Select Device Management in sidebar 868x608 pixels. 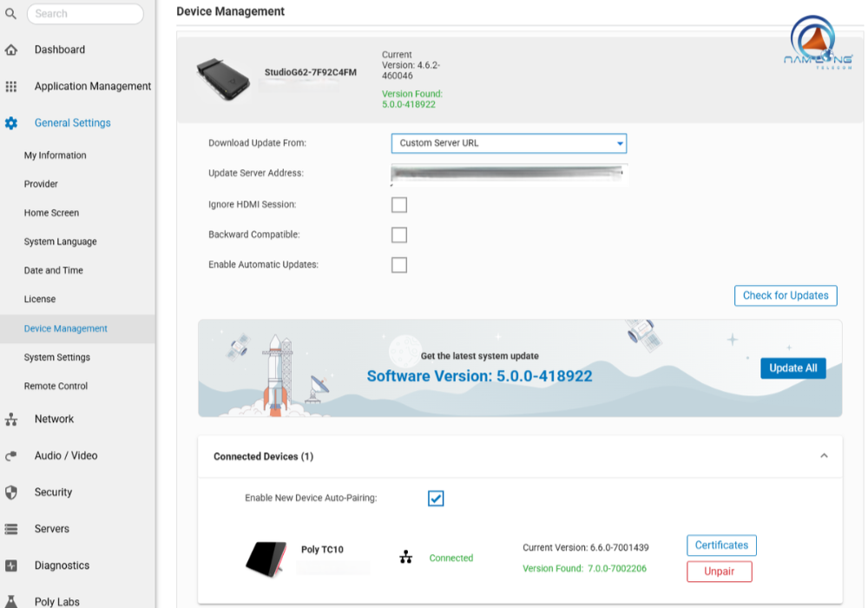[65, 328]
